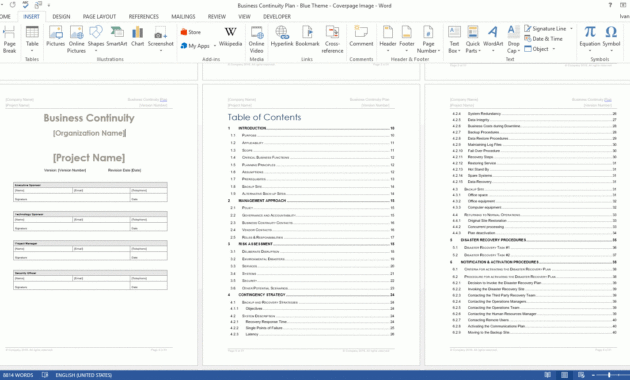
Task: Insert an Online Video
Action: point(256,39)
